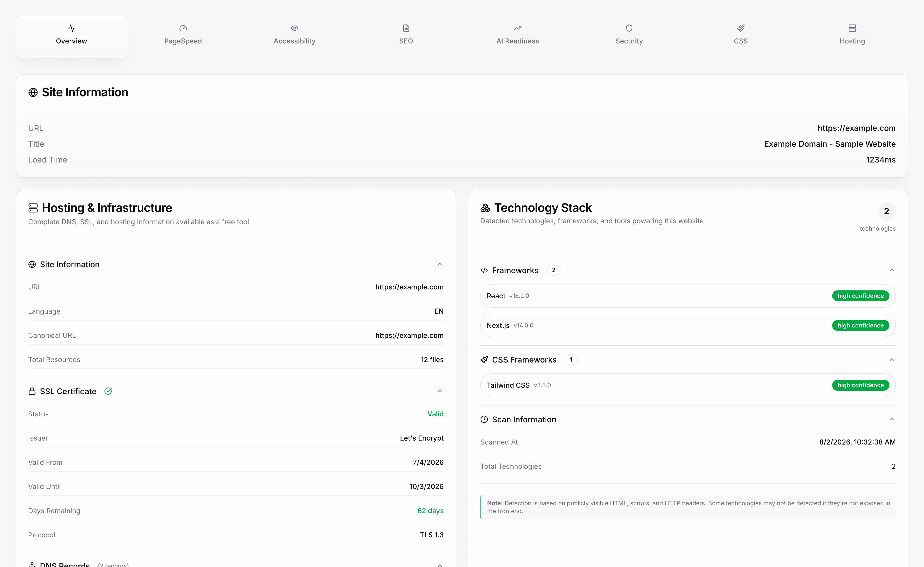The image size is (924, 567).
Task: Collapse the Scan Information section chevron
Action: coord(892,419)
